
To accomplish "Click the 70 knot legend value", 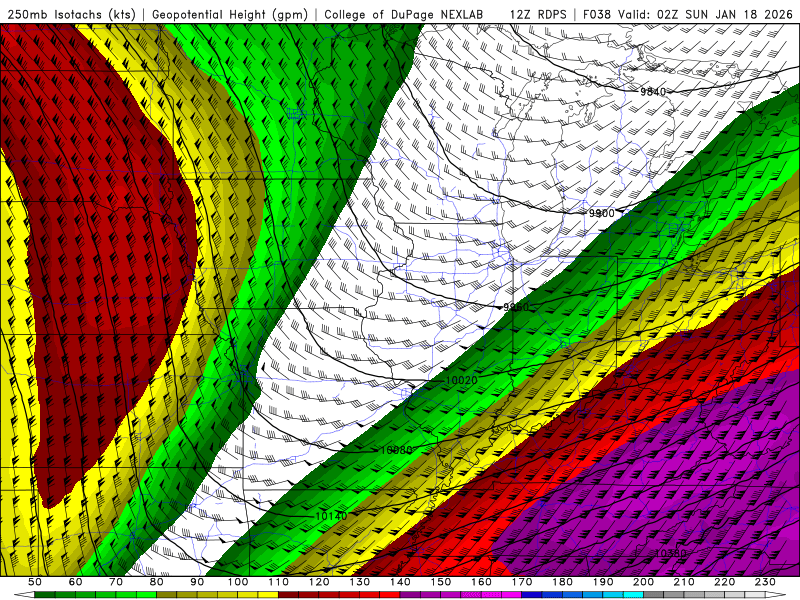I will [116, 582].
